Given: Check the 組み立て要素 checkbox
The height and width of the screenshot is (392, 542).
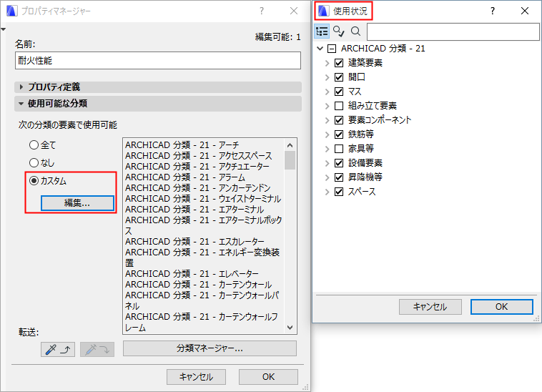Looking at the screenshot, I should pos(339,106).
